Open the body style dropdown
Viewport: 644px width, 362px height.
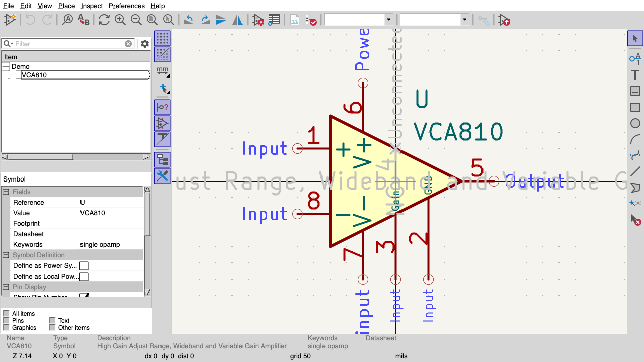pyautogui.click(x=464, y=20)
